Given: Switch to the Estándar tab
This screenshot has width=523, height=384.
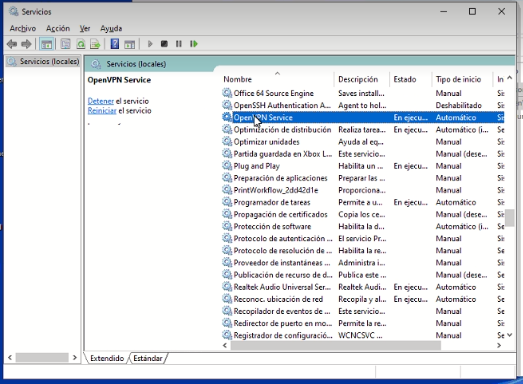Looking at the screenshot, I should click(148, 358).
